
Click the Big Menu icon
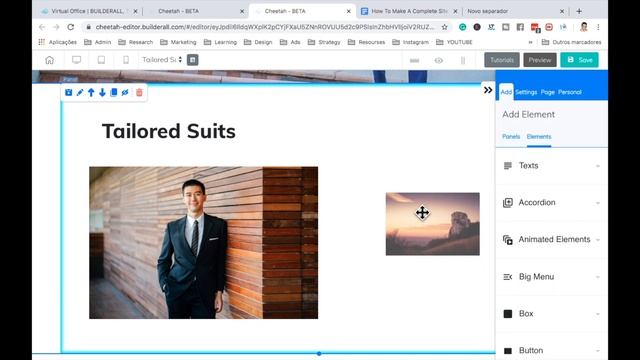508,277
